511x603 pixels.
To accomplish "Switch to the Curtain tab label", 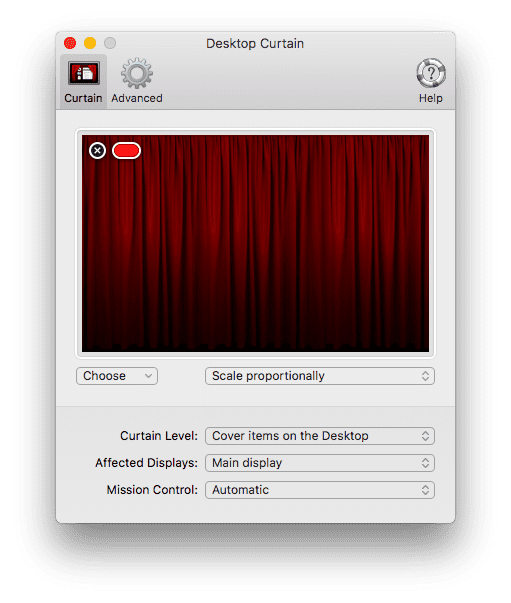I will [83, 98].
